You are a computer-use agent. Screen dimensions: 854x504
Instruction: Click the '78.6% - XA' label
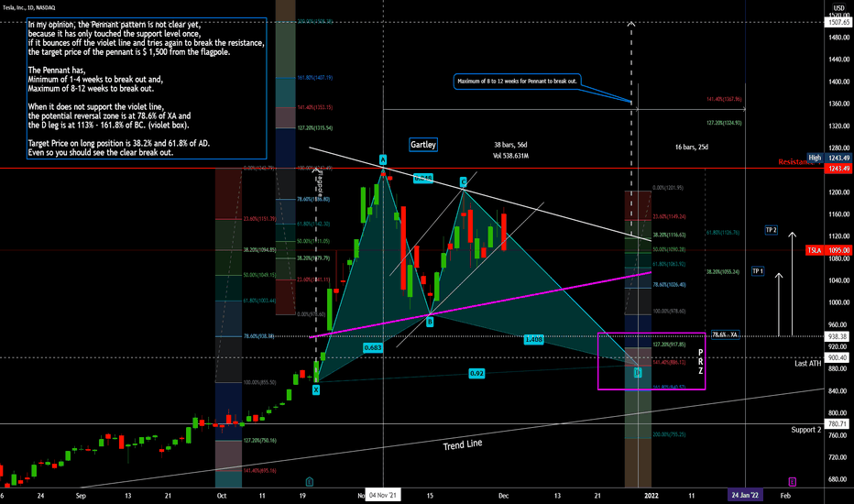[726, 335]
